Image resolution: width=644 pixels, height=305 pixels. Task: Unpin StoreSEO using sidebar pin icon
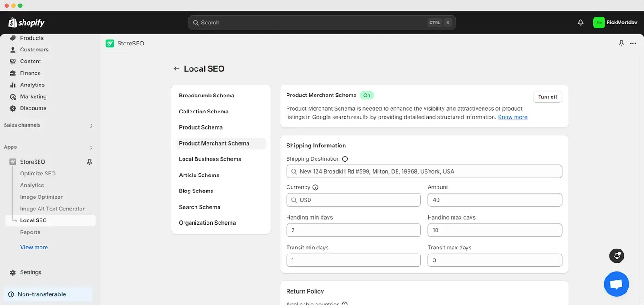pos(90,162)
